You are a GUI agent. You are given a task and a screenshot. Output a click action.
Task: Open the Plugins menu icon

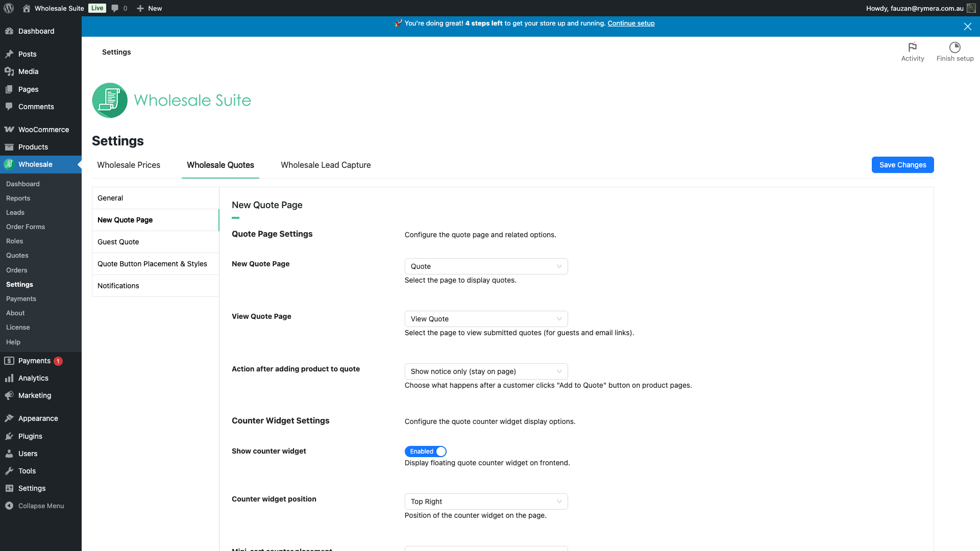[9, 436]
